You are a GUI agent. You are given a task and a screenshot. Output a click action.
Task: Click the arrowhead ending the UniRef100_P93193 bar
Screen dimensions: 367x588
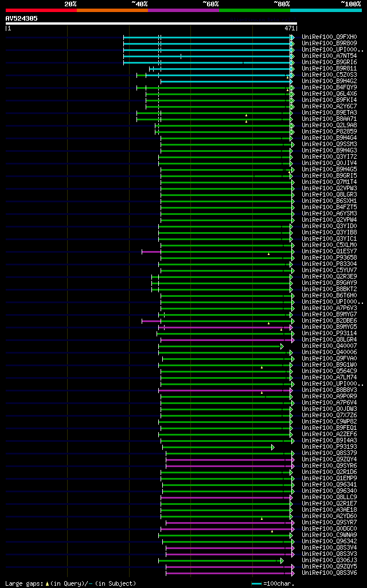point(273,447)
